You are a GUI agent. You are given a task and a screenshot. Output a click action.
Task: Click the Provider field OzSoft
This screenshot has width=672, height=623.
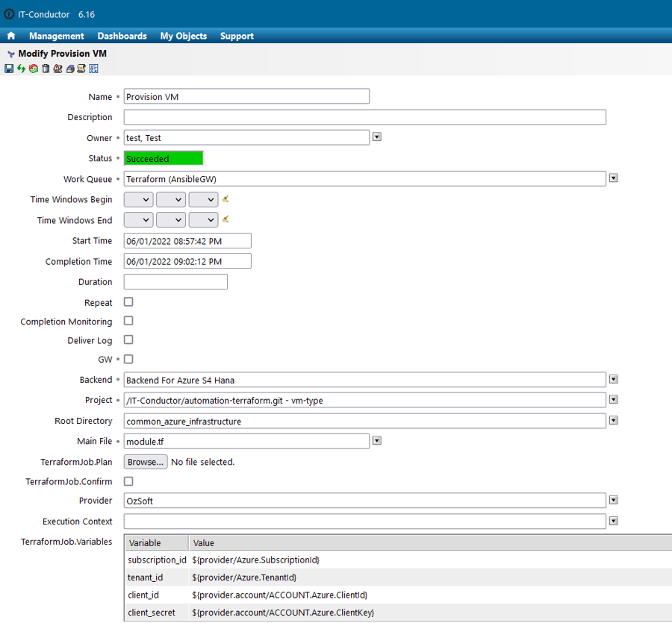click(364, 501)
